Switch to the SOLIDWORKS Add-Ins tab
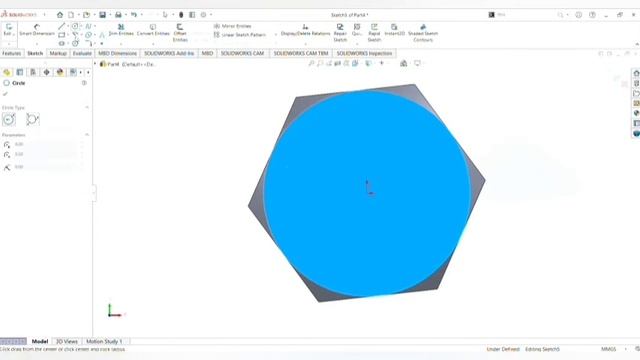The height and width of the screenshot is (360, 640). [169, 53]
